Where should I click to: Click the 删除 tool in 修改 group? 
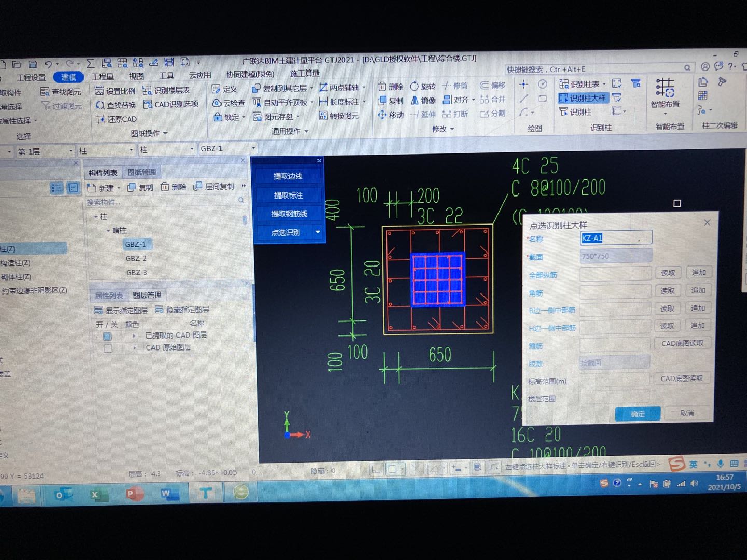tap(391, 87)
